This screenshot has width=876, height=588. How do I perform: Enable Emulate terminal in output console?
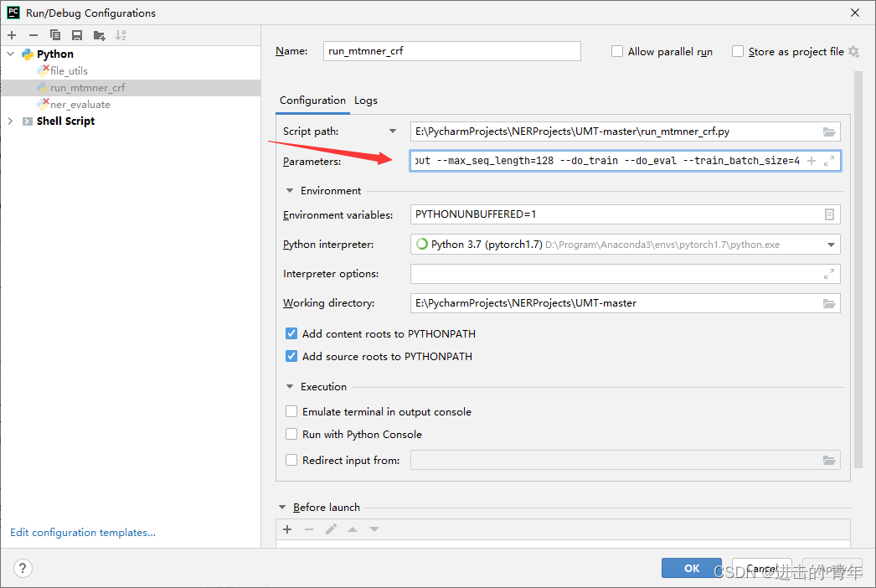(291, 411)
